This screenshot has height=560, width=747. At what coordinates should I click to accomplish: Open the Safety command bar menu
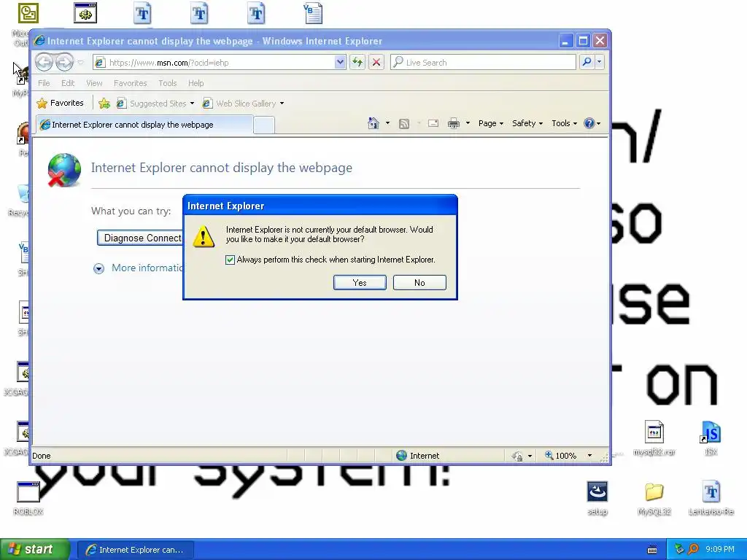pyautogui.click(x=527, y=123)
